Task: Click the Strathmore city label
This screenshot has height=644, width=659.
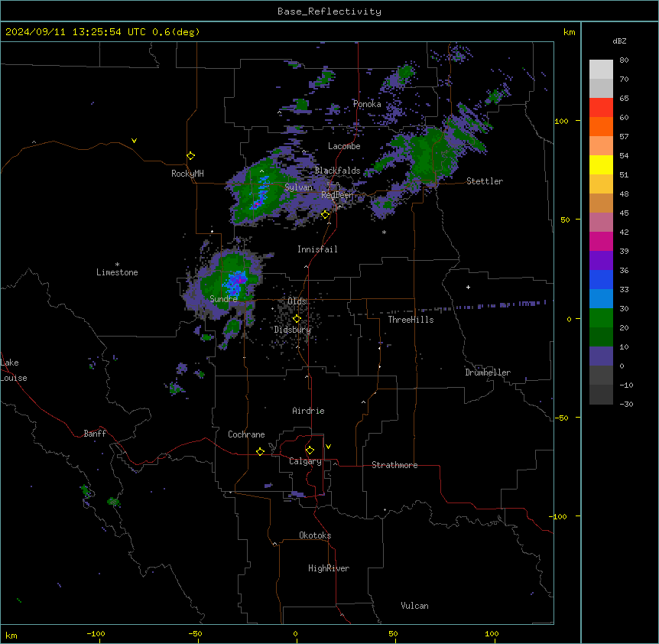Action: (x=394, y=465)
